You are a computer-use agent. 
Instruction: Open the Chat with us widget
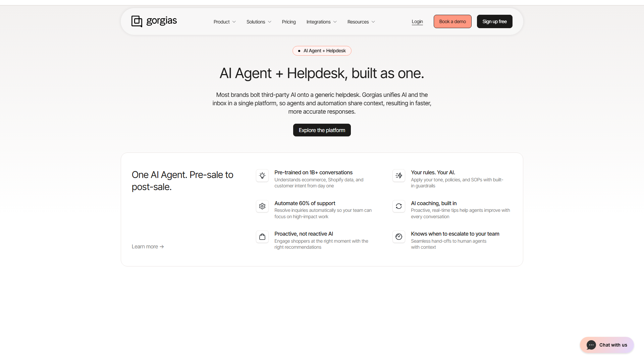(x=607, y=345)
